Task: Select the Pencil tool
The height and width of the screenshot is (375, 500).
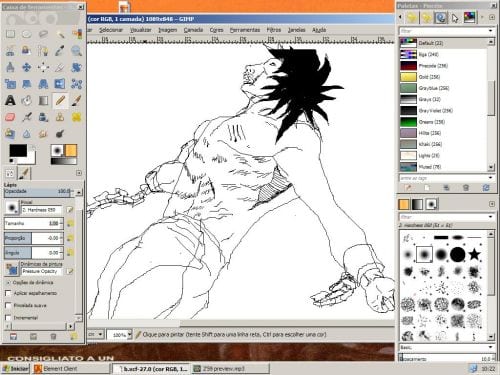Action: tap(60, 100)
